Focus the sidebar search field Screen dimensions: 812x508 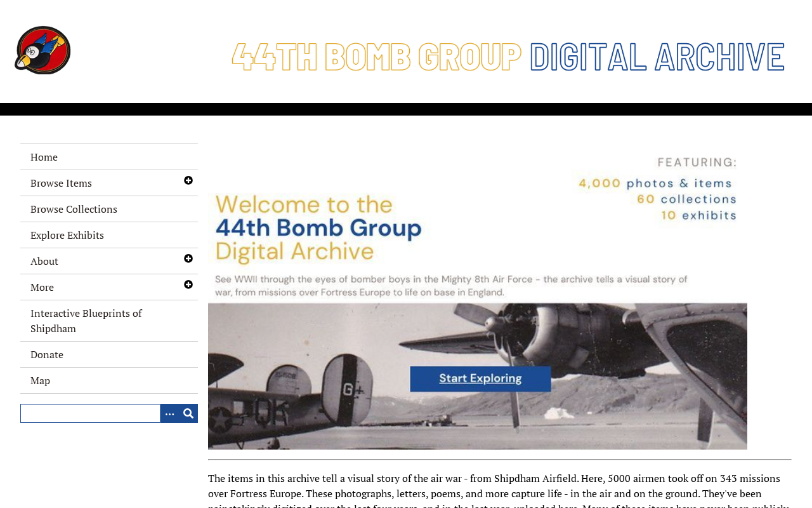[90, 413]
